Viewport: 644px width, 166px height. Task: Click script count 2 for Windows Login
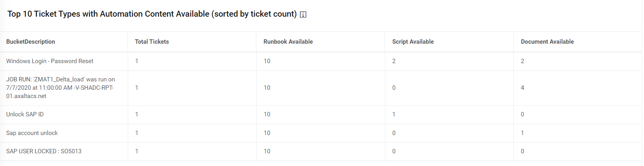(x=394, y=61)
